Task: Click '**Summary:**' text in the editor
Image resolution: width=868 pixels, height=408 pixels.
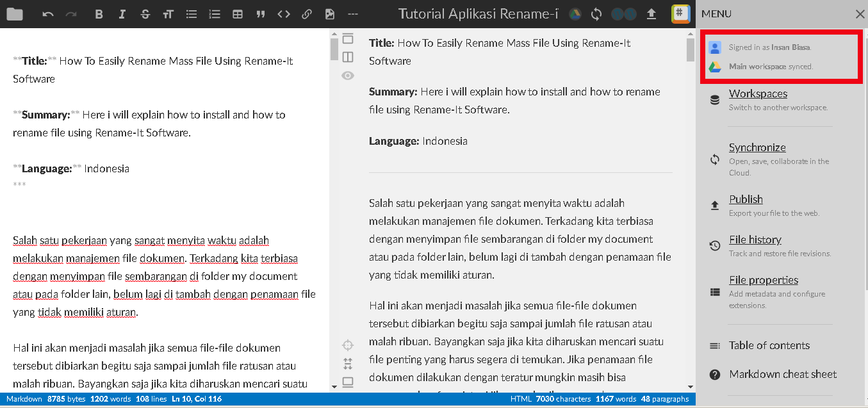Action: [x=46, y=115]
